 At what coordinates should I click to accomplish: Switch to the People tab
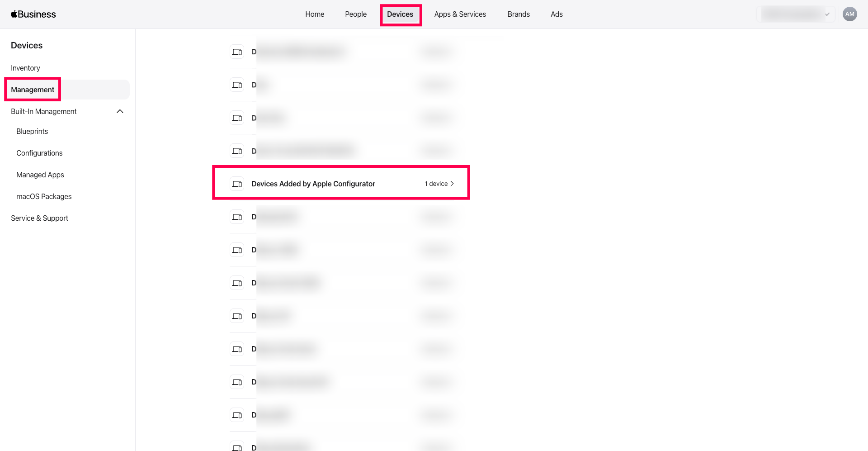pos(356,14)
